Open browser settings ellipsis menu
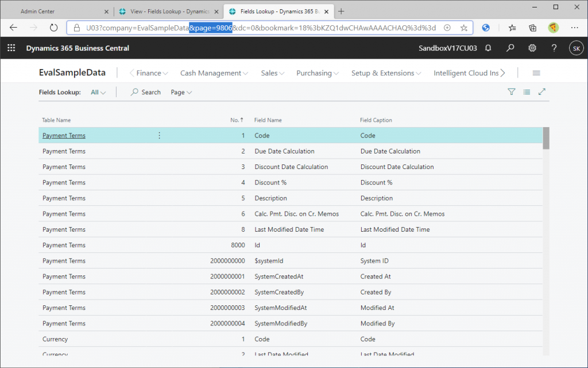 click(x=574, y=28)
